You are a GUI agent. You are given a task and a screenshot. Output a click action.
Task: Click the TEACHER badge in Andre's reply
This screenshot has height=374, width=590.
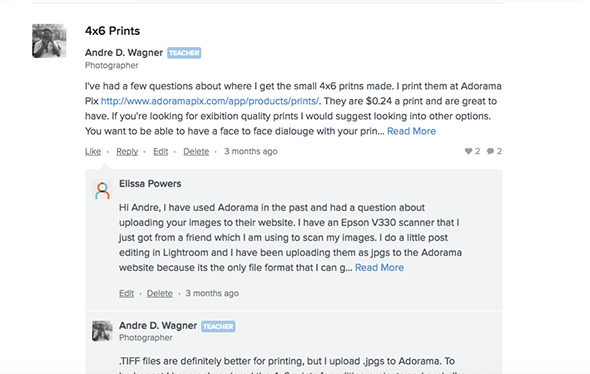point(218,326)
